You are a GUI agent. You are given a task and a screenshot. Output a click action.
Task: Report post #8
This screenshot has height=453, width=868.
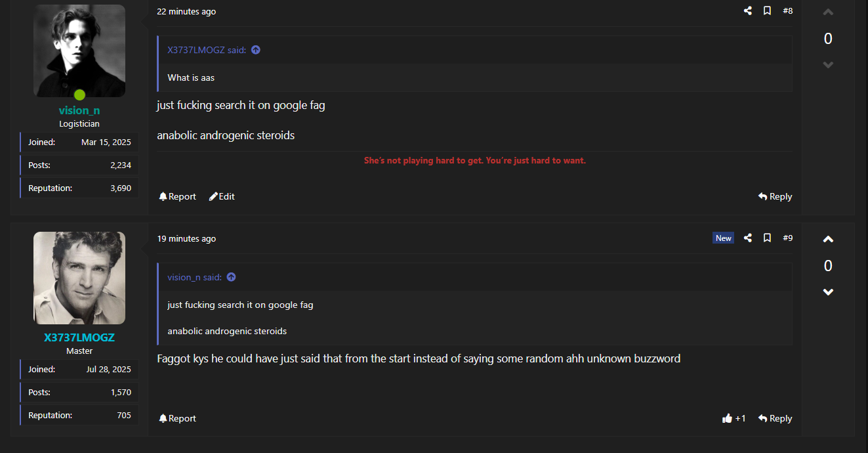pyautogui.click(x=177, y=196)
